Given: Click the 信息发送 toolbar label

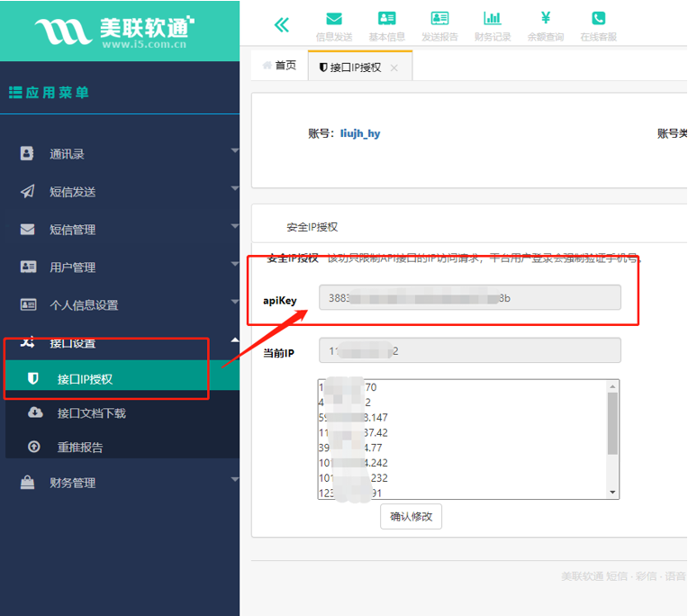Looking at the screenshot, I should pyautogui.click(x=334, y=37).
